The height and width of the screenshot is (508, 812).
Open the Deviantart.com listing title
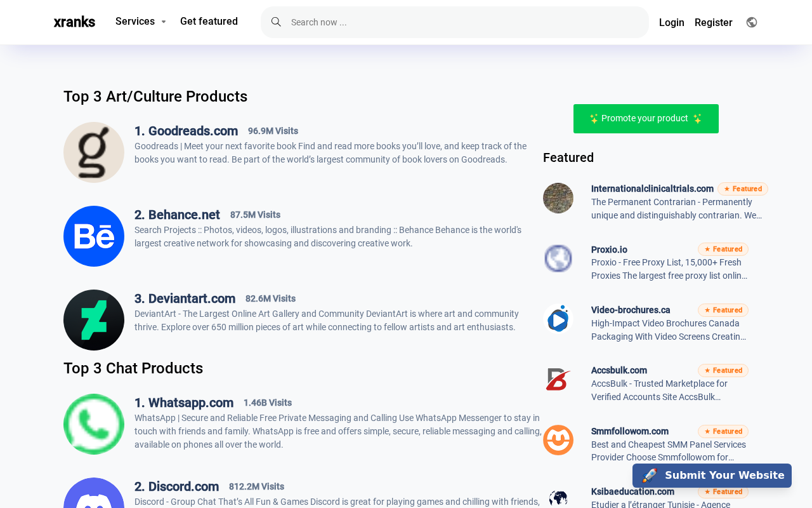185,298
